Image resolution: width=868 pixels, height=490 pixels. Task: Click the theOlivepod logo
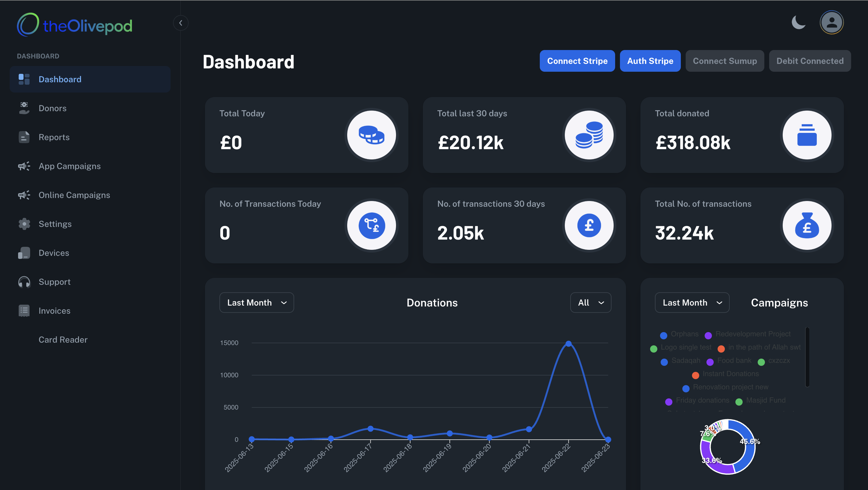click(x=75, y=25)
